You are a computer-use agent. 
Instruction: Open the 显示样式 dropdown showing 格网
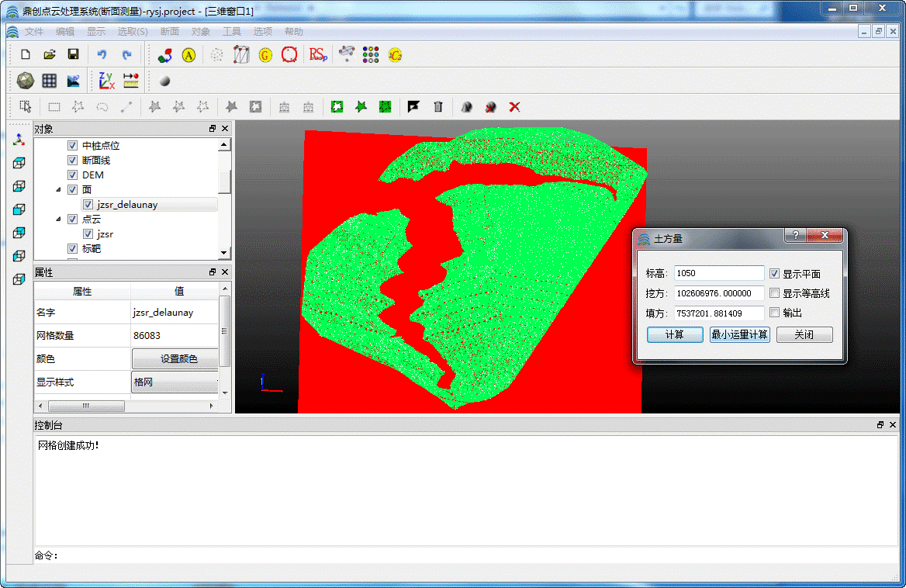pos(175,382)
